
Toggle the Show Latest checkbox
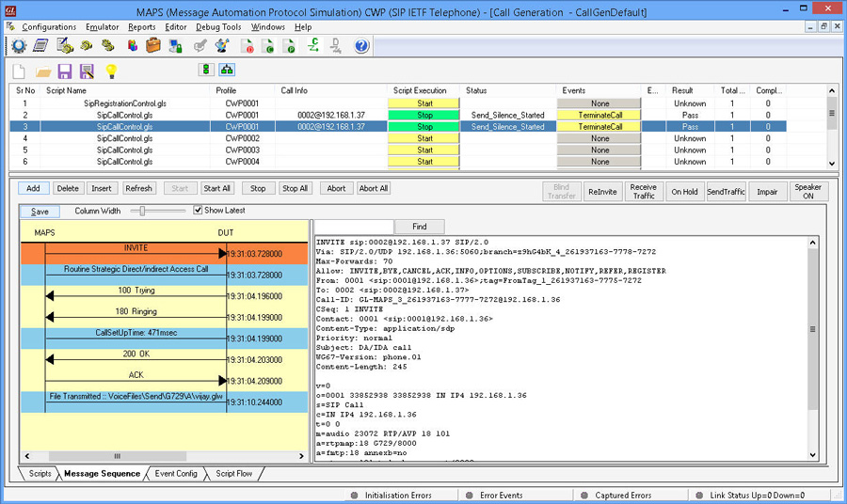tap(198, 210)
